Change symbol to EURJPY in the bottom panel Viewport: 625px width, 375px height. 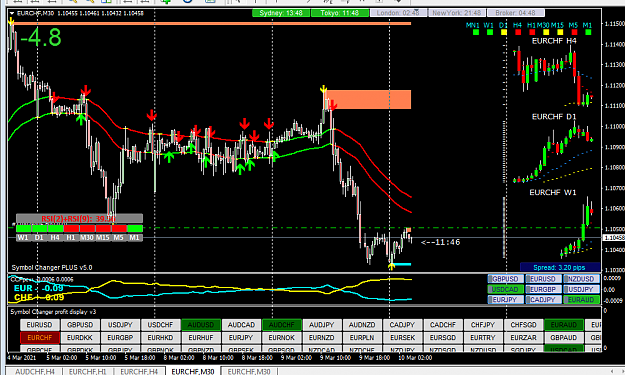241,338
